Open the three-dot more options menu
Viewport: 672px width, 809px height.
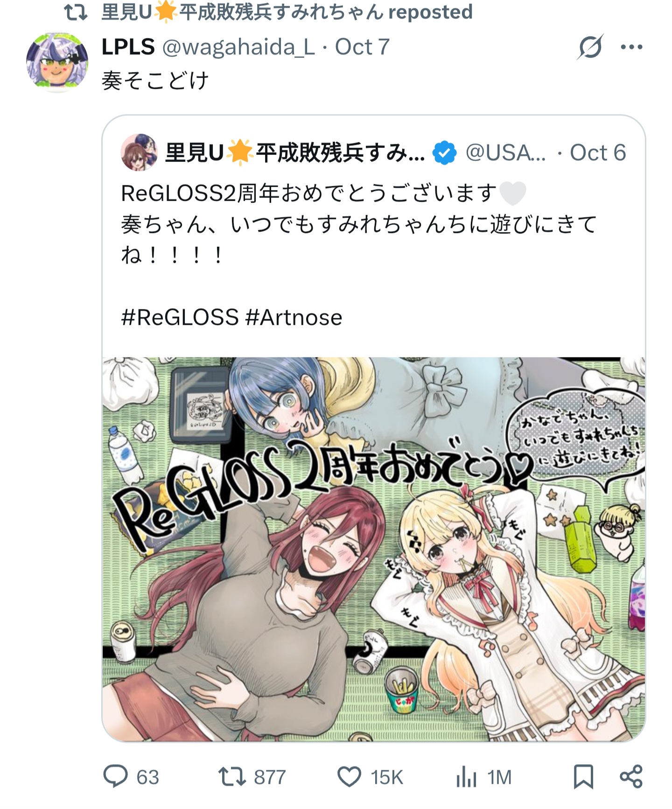(x=631, y=47)
